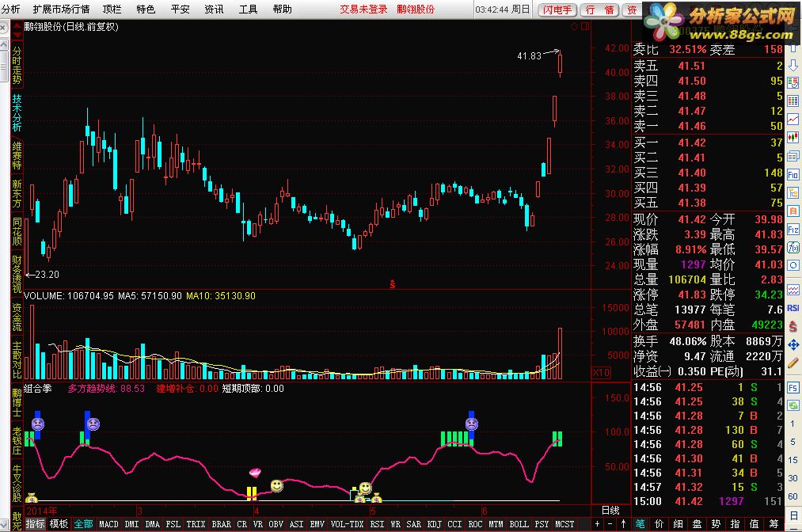Click the red S marker below price chart

393,284
